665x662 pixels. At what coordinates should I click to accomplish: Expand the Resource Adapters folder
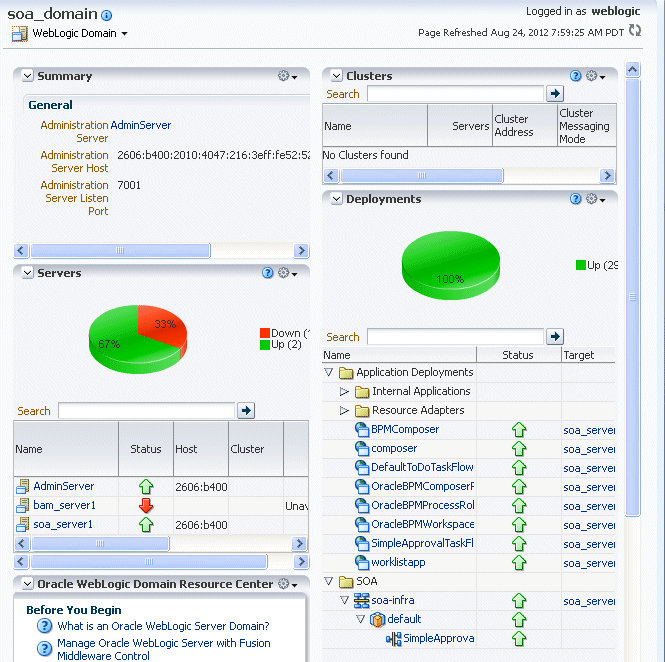tap(344, 411)
